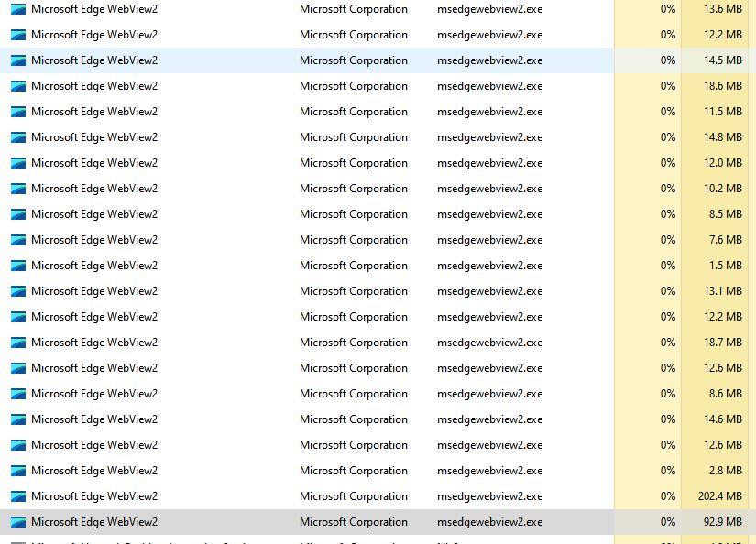
Task: Select the 202.4 MB memory value
Action: point(720,496)
